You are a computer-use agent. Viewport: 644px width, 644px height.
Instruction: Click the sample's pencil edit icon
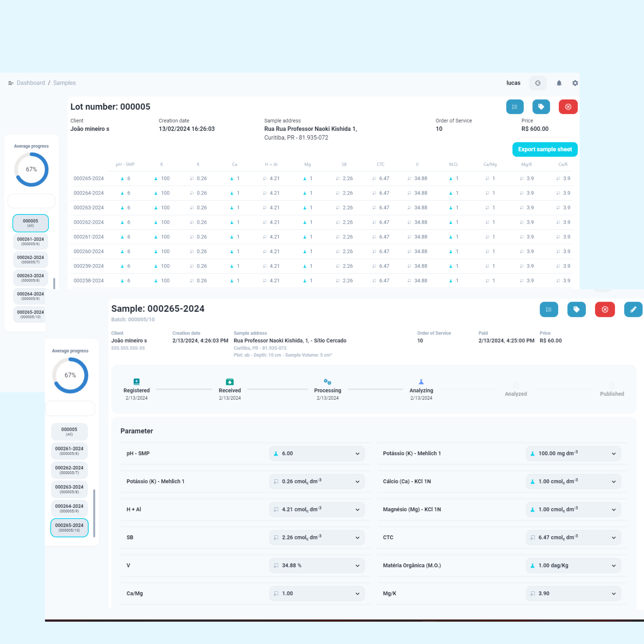633,309
